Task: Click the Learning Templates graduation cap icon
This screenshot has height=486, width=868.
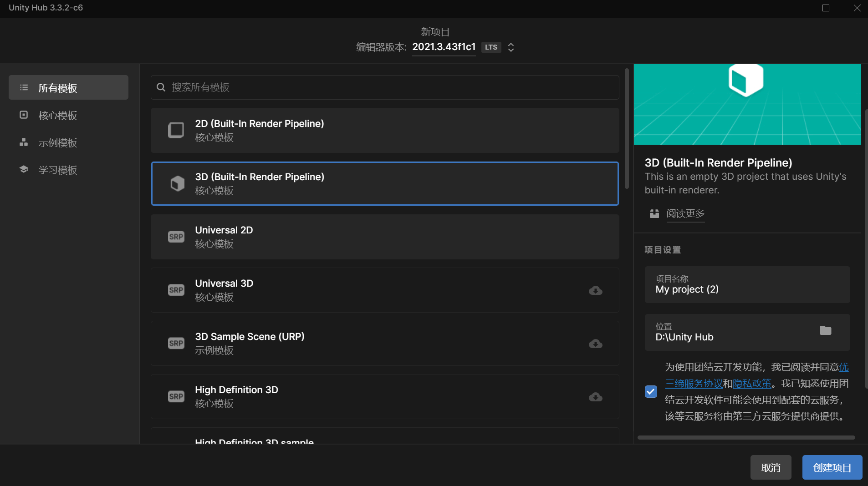Action: click(24, 169)
